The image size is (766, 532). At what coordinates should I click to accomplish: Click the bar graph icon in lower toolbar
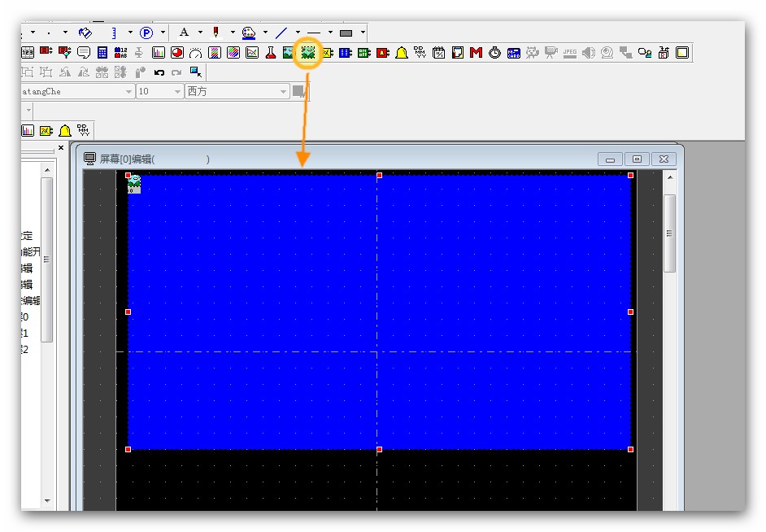(x=28, y=130)
